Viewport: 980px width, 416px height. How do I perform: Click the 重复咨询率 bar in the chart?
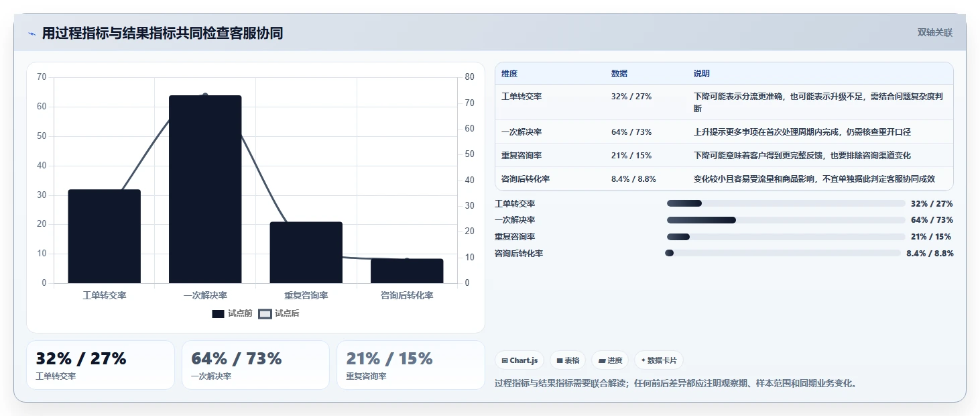click(x=306, y=252)
